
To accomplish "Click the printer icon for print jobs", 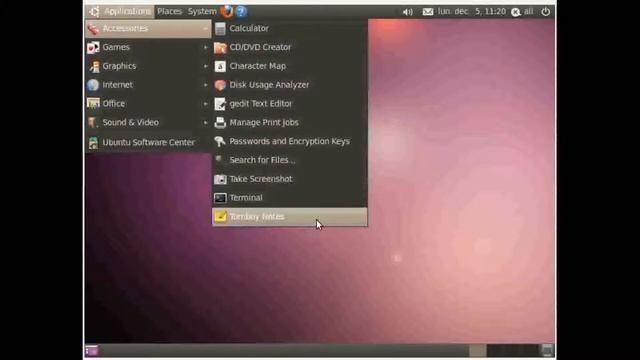I will (220, 122).
